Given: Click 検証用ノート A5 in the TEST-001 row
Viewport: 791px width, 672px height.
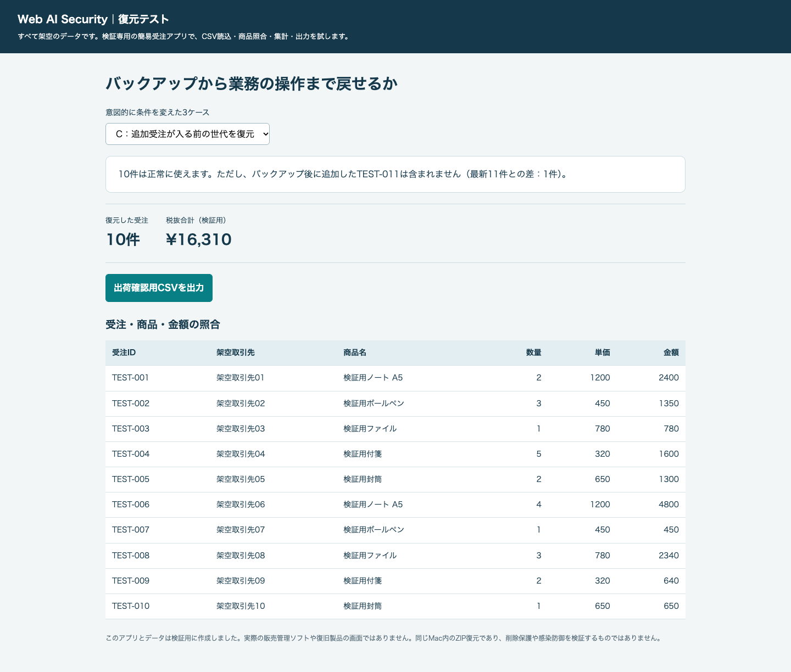Looking at the screenshot, I should 373,378.
